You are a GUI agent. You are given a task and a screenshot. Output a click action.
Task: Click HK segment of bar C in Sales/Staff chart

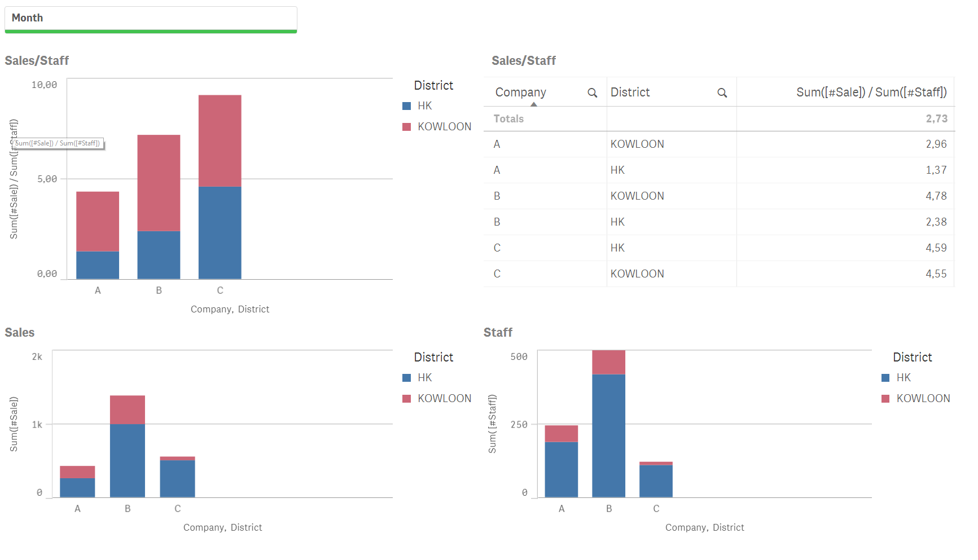pos(220,233)
